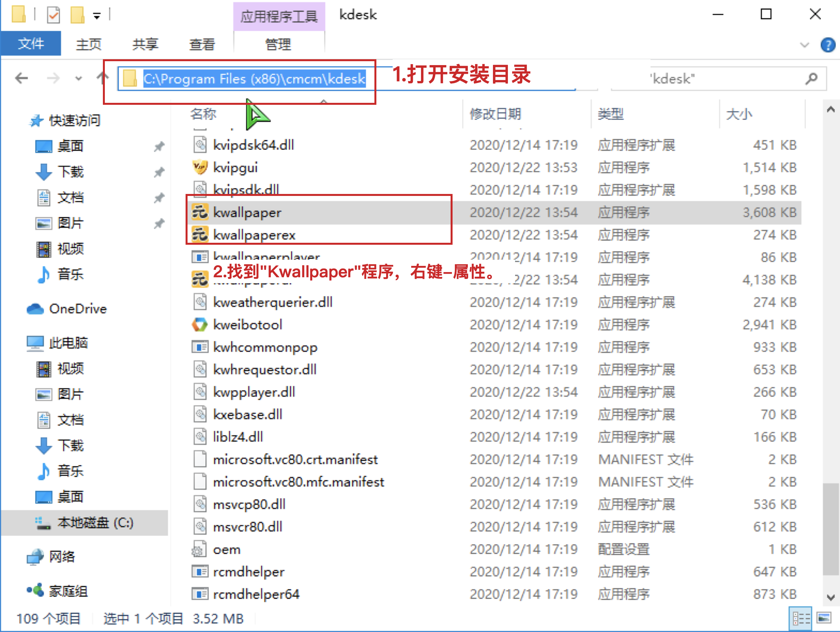Screen dimensions: 840x632
Task: Select the kwallpaperex application icon
Action: (x=200, y=235)
